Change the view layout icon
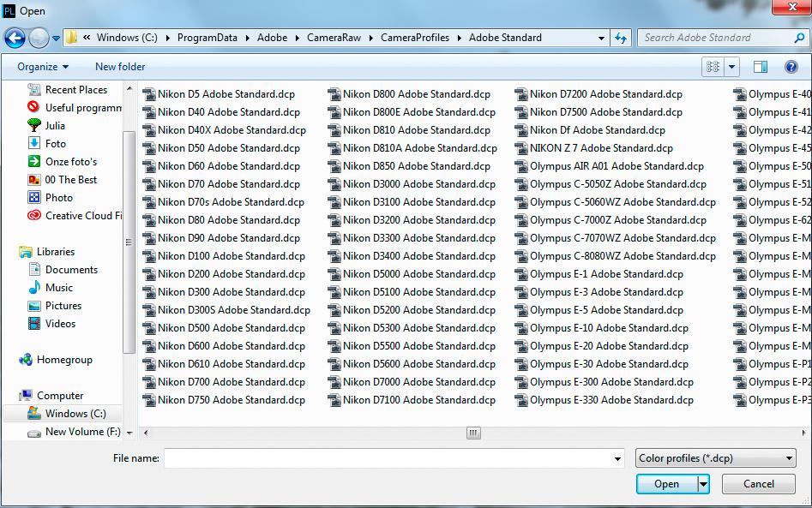The width and height of the screenshot is (812, 508). [713, 67]
